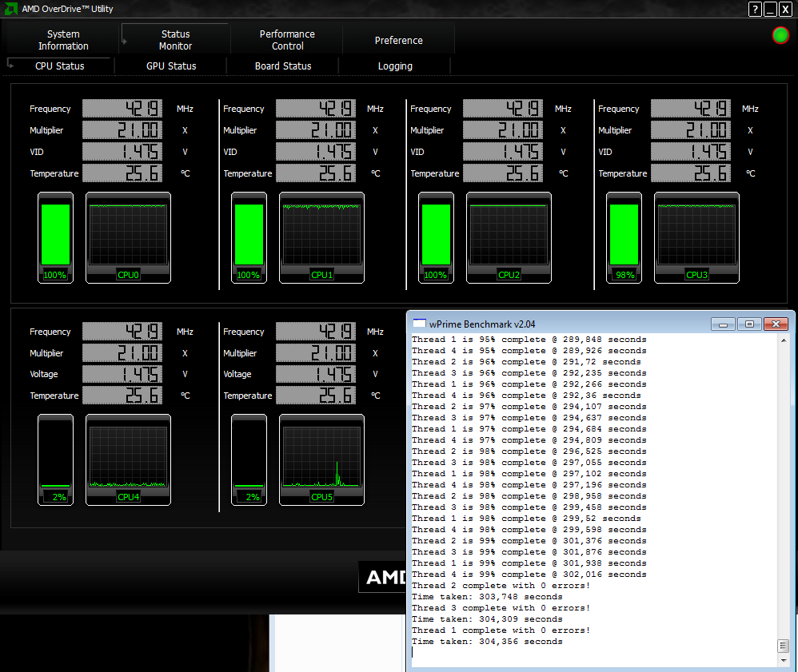The width and height of the screenshot is (798, 672).
Task: Click 'Thread 2 complete with 0 errors!' line
Action: 501,586
